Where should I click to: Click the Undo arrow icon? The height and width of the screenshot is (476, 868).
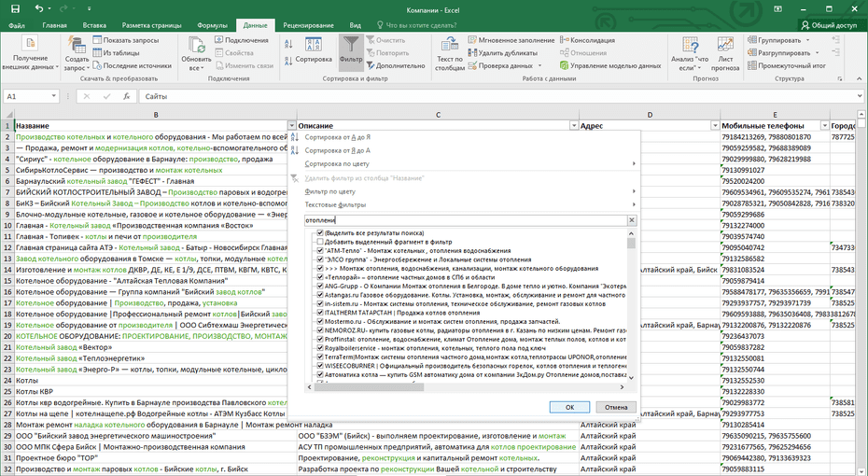[39, 8]
